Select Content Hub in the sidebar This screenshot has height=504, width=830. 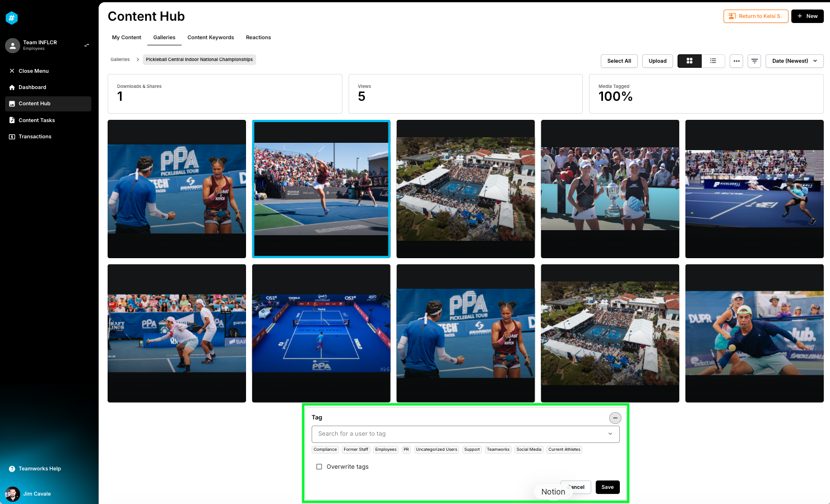48,104
